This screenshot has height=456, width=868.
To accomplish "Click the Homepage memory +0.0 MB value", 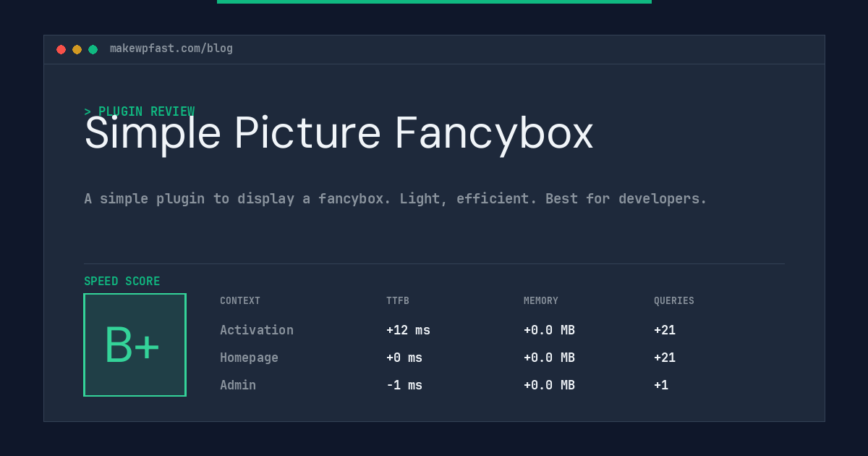I will pos(549,358).
